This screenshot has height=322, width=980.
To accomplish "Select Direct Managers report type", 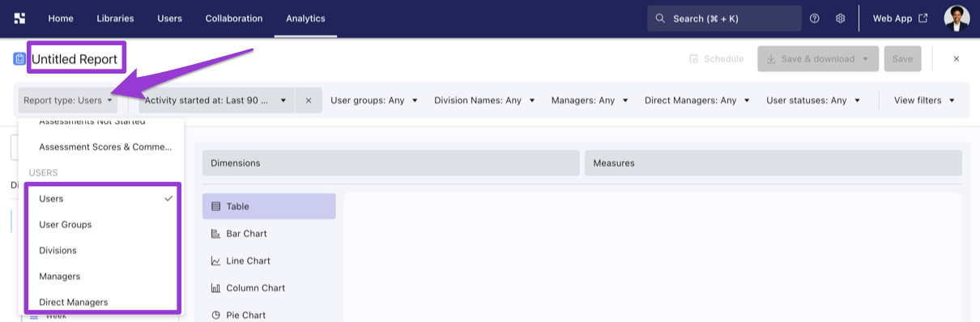I will [101, 302].
